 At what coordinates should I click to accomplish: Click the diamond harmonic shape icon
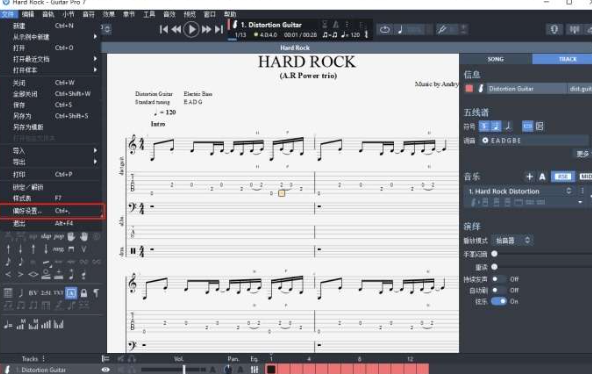click(33, 274)
